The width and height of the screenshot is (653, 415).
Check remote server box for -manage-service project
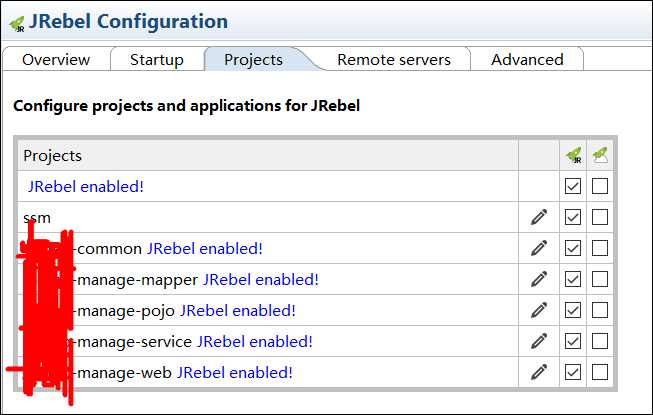pos(600,341)
